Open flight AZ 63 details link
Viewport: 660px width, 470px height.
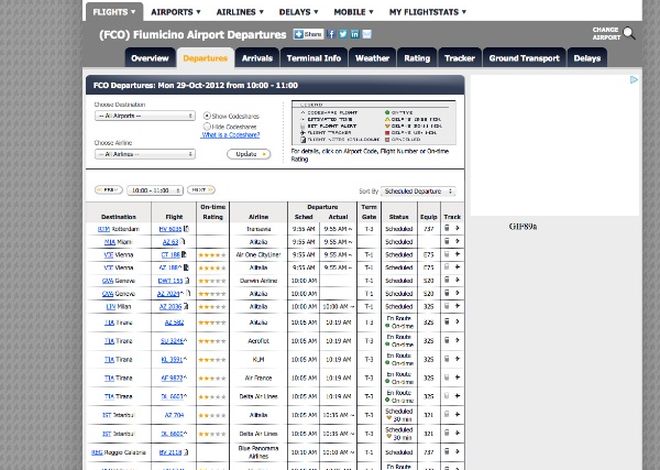(x=170, y=242)
